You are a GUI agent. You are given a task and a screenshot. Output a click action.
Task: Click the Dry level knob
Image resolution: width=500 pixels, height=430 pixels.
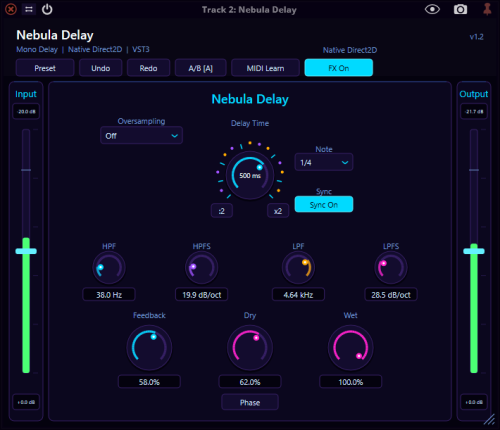click(x=250, y=348)
